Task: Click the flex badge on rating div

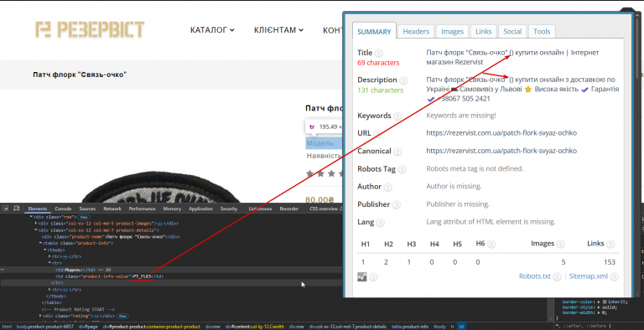Action: tap(122, 316)
